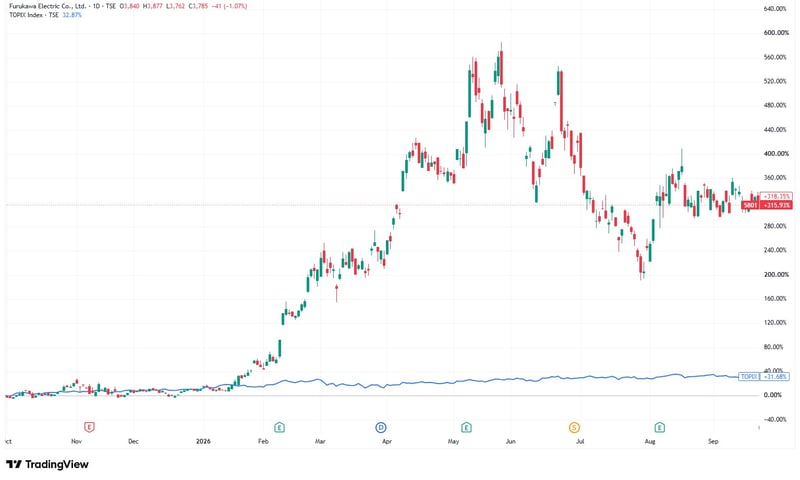800x480 pixels.
Task: Click the 640.00% axis label
Action: pyautogui.click(x=775, y=9)
